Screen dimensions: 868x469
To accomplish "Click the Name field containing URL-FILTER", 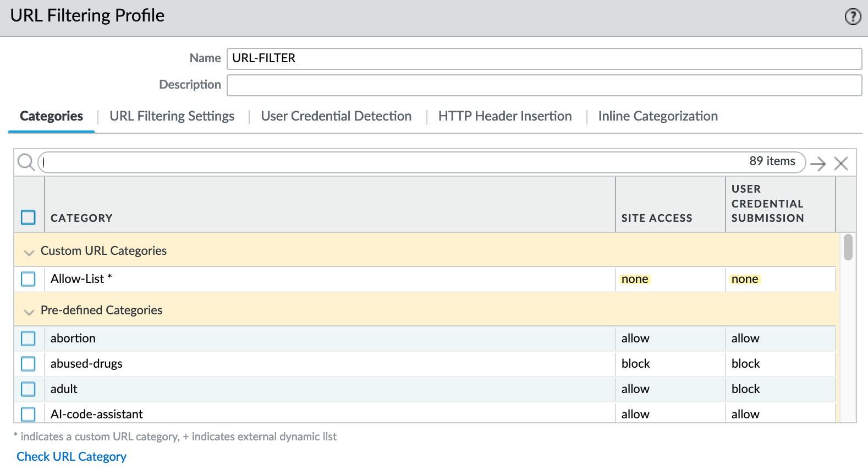I will coord(544,59).
